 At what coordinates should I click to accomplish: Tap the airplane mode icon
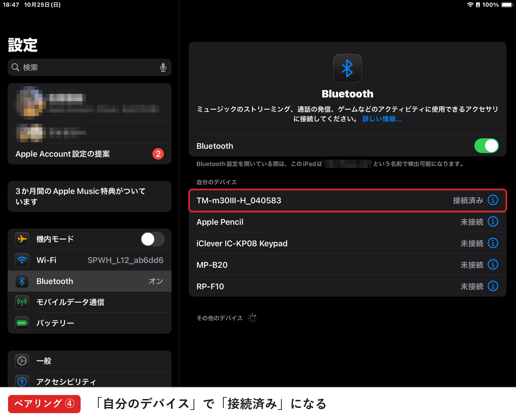(22, 239)
